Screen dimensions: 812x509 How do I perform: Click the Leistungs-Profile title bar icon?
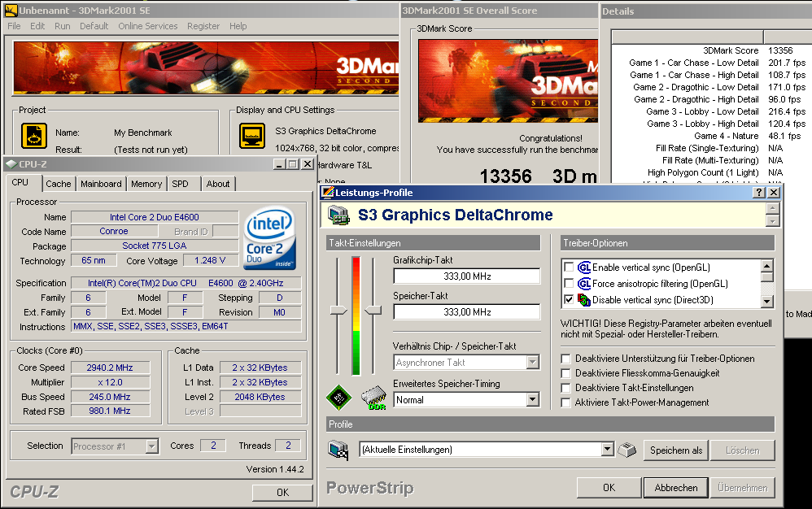tap(328, 193)
